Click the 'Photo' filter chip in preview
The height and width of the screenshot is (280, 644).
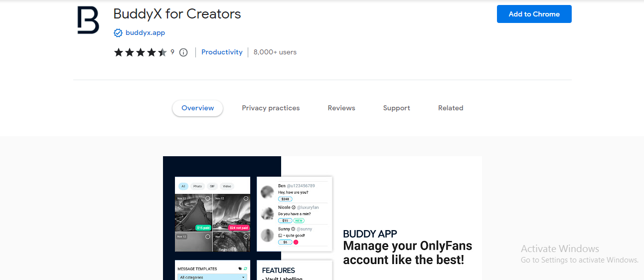point(197,186)
